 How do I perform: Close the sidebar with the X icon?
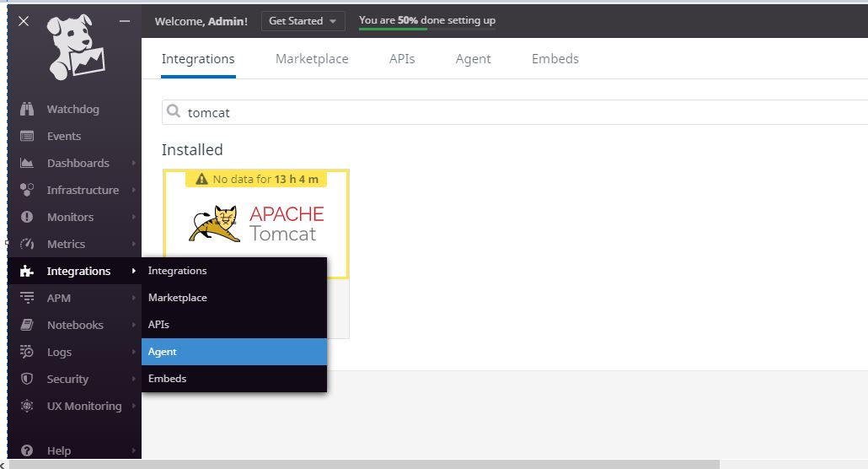tap(24, 21)
